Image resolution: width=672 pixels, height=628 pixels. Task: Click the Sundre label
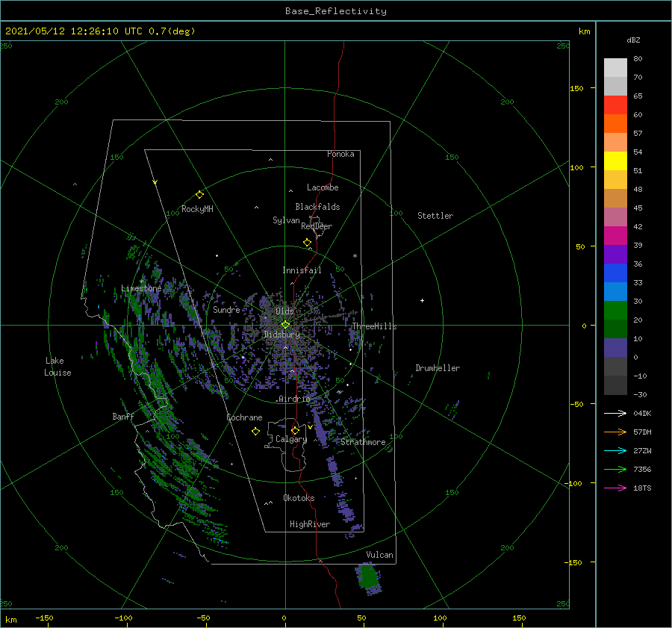click(x=226, y=309)
